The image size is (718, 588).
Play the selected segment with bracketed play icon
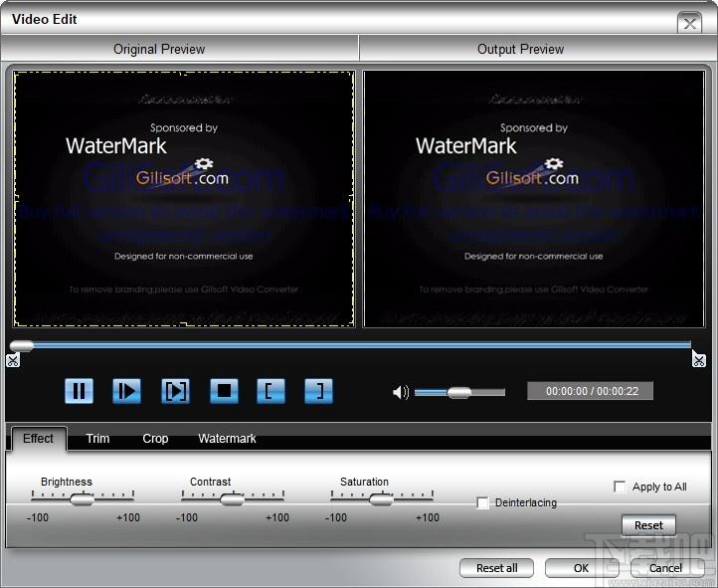(x=175, y=391)
